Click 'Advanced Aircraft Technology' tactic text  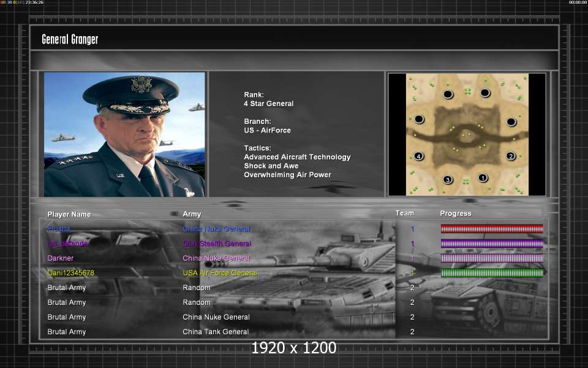click(298, 157)
